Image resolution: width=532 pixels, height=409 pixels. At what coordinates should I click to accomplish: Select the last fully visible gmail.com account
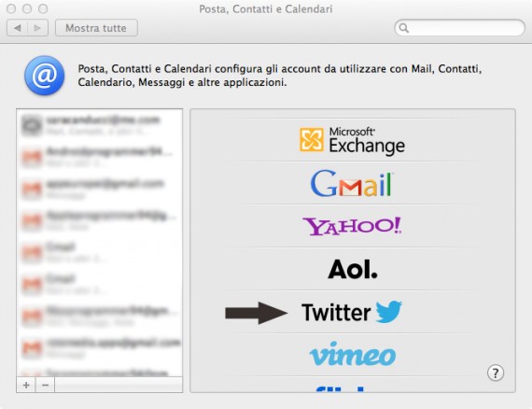coord(100,348)
